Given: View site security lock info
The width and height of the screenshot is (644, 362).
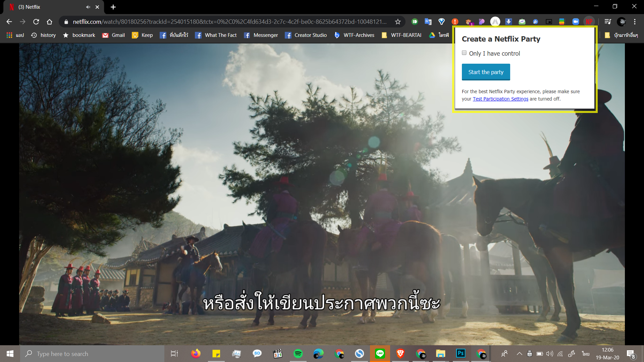Looking at the screenshot, I should click(x=66, y=22).
